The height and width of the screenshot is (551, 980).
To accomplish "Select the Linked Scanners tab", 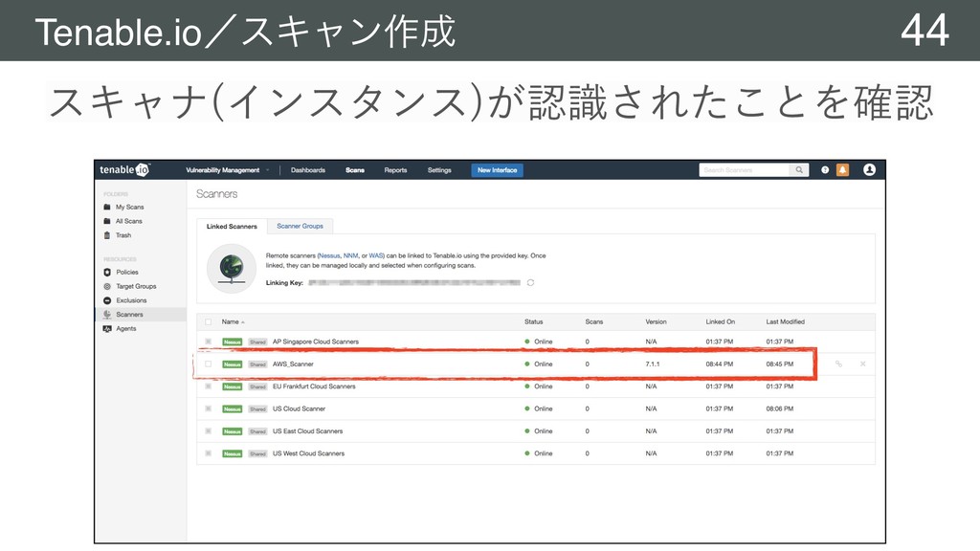I will pyautogui.click(x=232, y=226).
